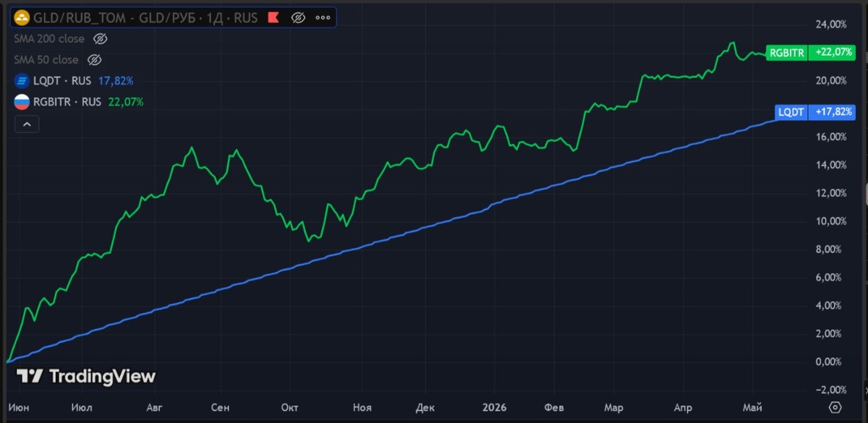
Task: Click the GLD/RUB_TOM gold symbol icon
Action: (x=22, y=17)
